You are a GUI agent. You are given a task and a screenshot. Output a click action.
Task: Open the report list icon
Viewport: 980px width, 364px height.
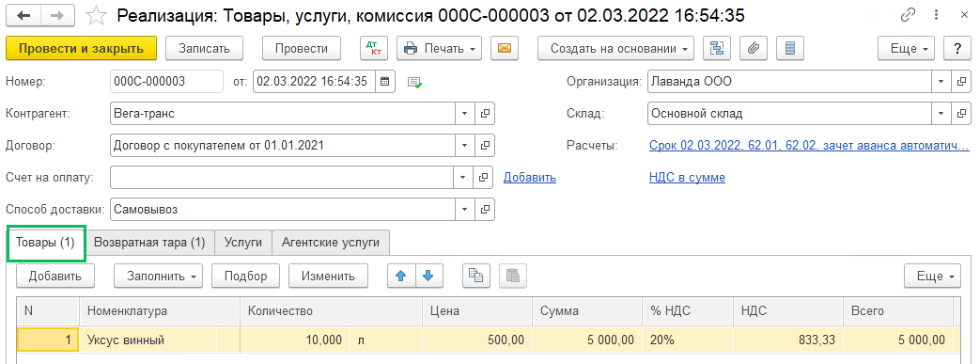(790, 48)
